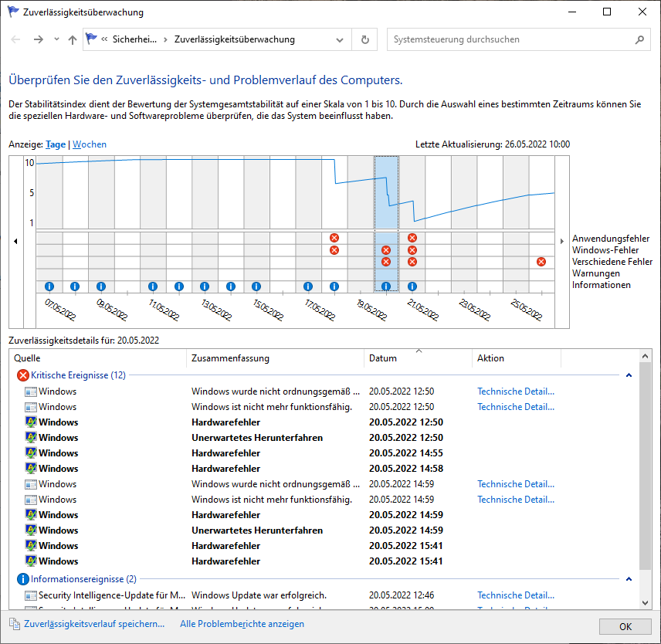
Task: Click the details list scrollbar thumb
Action: pos(645,466)
